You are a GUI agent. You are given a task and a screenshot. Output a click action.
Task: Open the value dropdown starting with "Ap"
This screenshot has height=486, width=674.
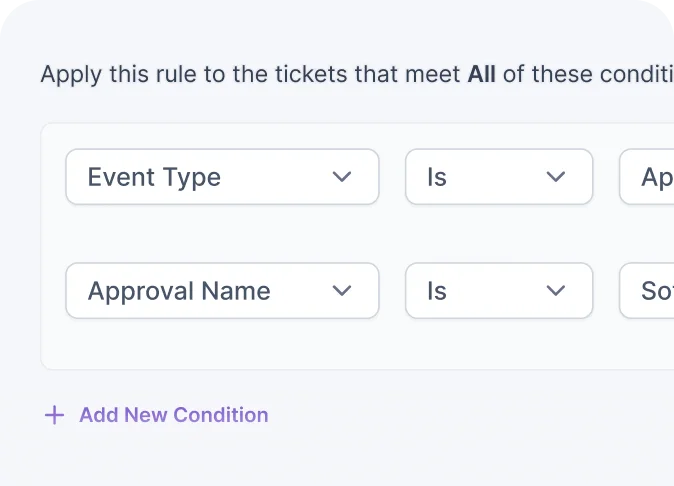(648, 177)
